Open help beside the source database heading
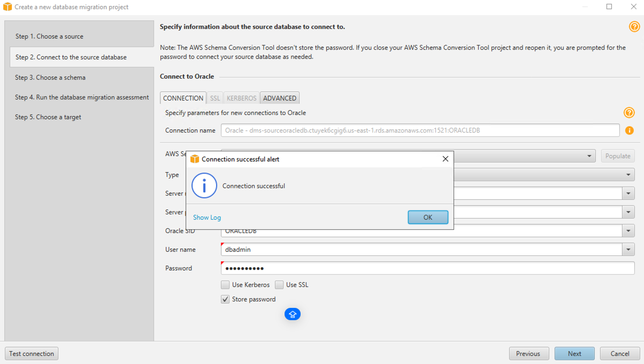Viewport: 644px width, 364px height. point(634,27)
